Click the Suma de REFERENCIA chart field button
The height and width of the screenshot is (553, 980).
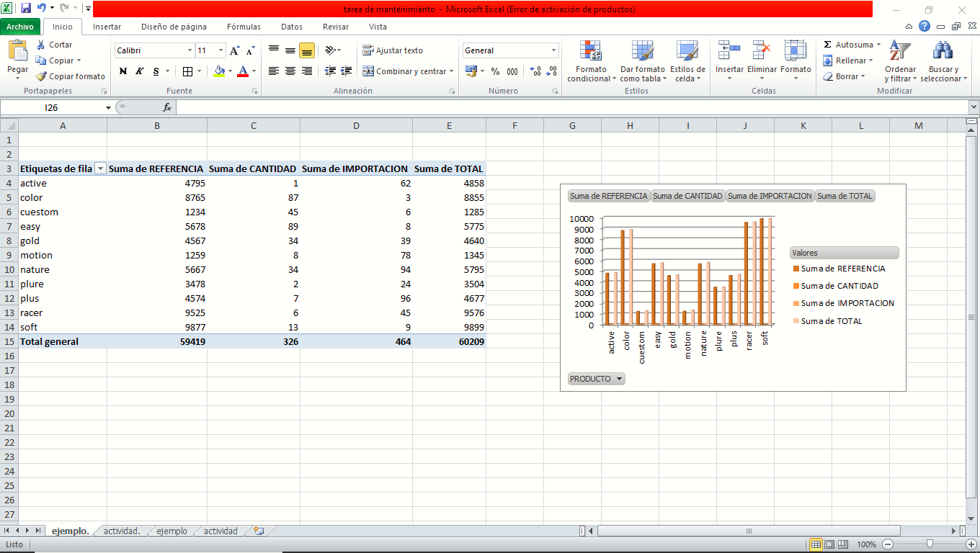click(x=609, y=196)
